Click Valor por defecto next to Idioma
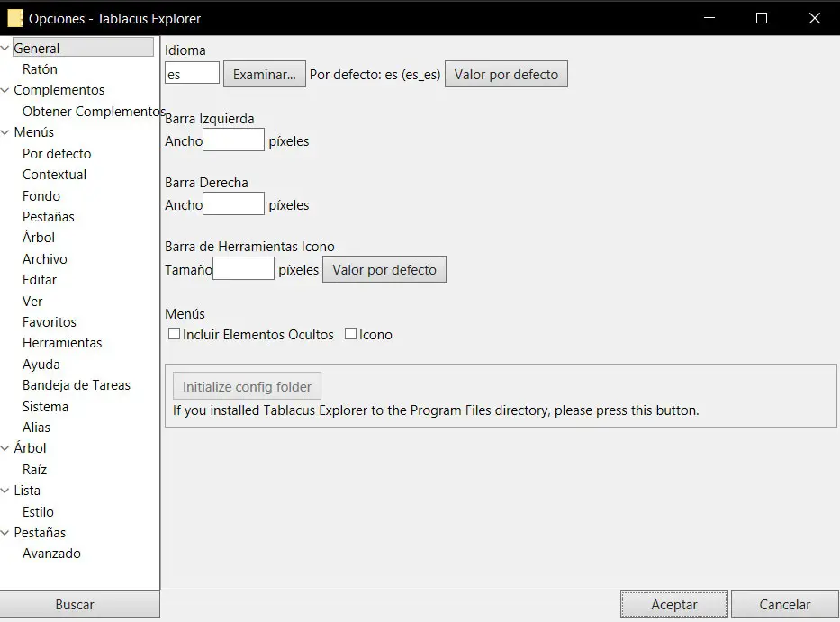The width and height of the screenshot is (840, 622). pos(506,74)
